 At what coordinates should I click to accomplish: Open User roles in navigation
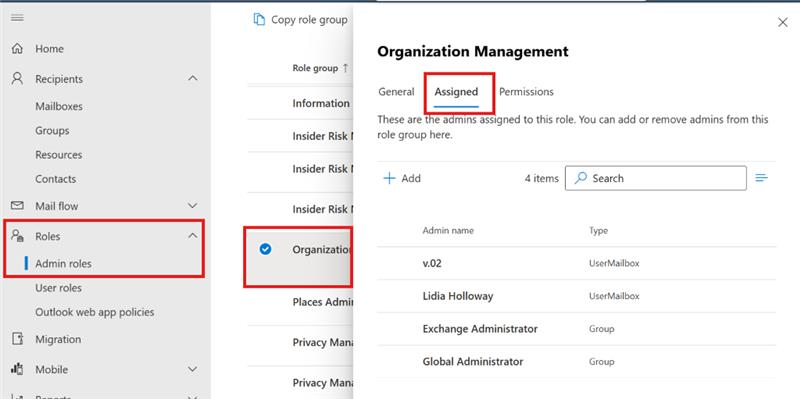(x=58, y=288)
